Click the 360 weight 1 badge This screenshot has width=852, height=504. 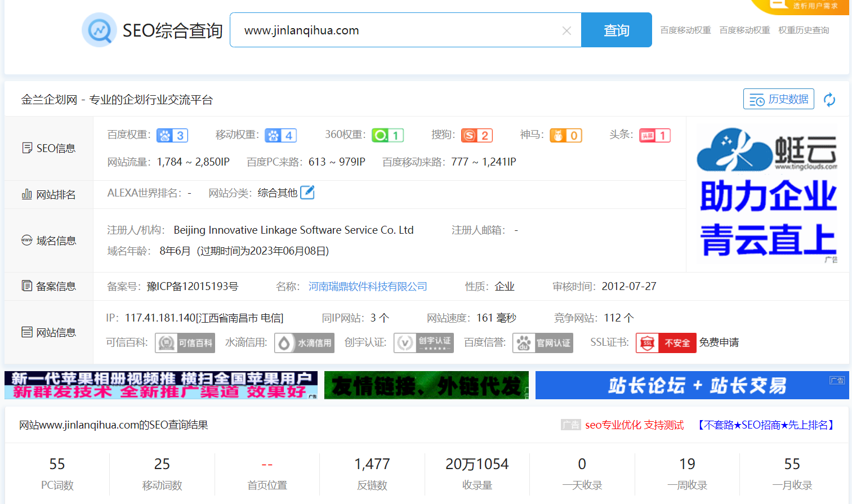[388, 135]
